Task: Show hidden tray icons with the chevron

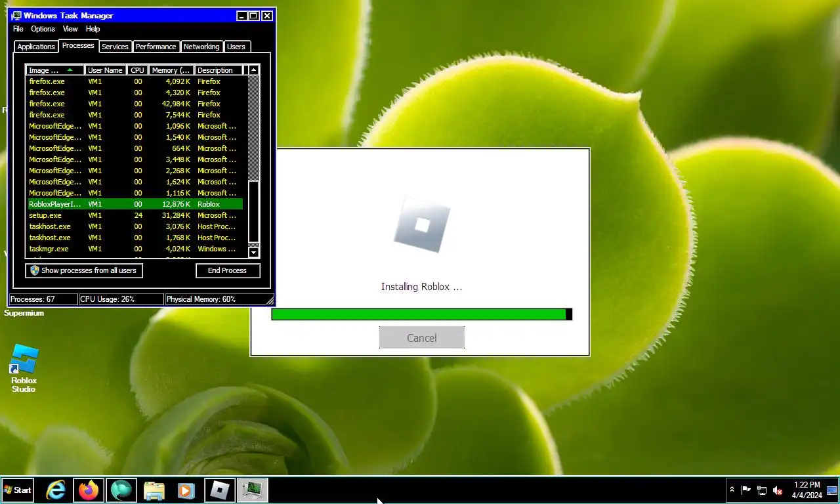Action: click(x=732, y=490)
